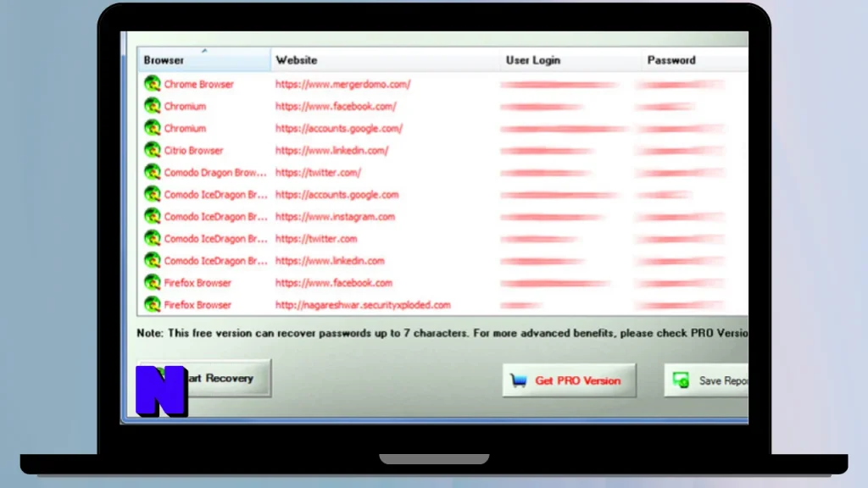The image size is (868, 488).
Task: Click the green save icon on Save Report
Action: [x=681, y=380]
